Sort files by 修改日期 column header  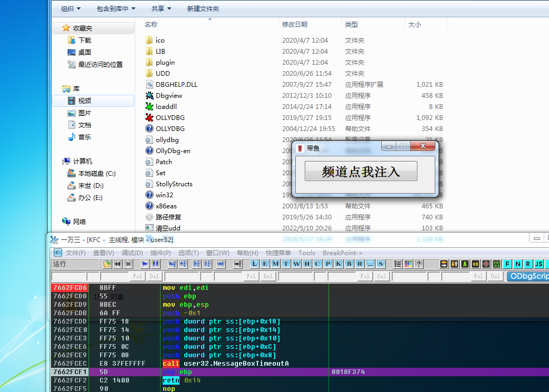click(x=310, y=25)
